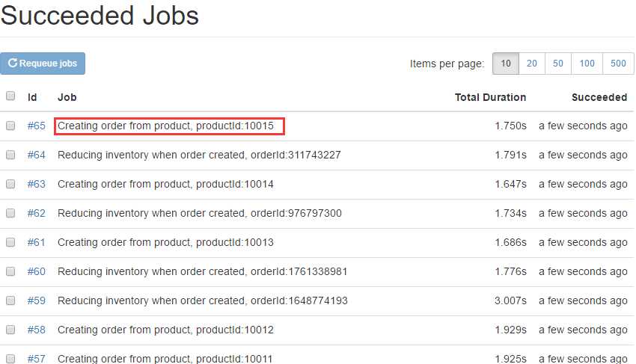Click the Requeue jobs button
The image size is (636, 364).
coord(43,64)
